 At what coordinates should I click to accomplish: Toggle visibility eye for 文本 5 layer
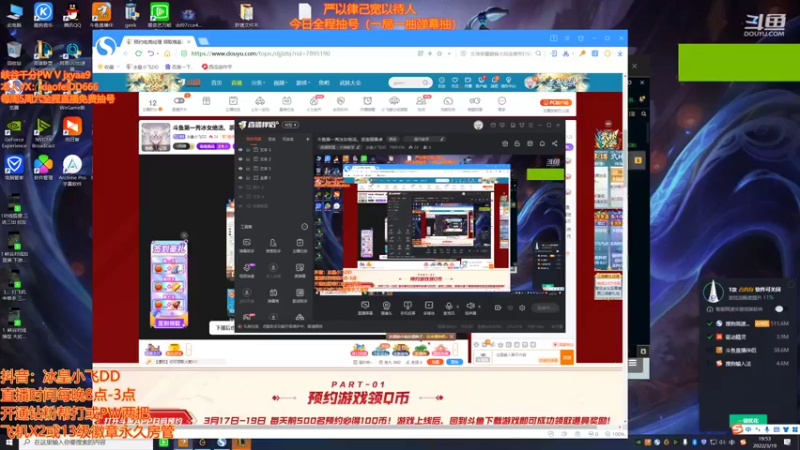point(240,168)
